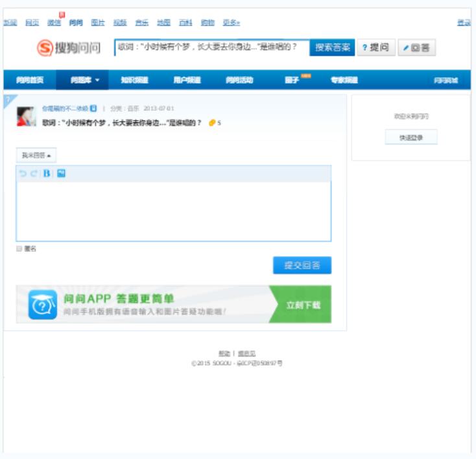Open the 知识频道 navigation tab

[x=134, y=80]
